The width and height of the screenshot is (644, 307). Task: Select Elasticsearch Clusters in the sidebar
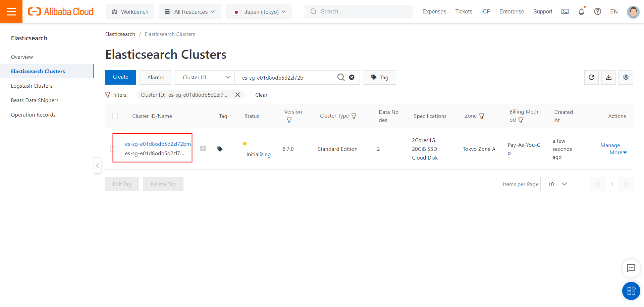tap(38, 71)
